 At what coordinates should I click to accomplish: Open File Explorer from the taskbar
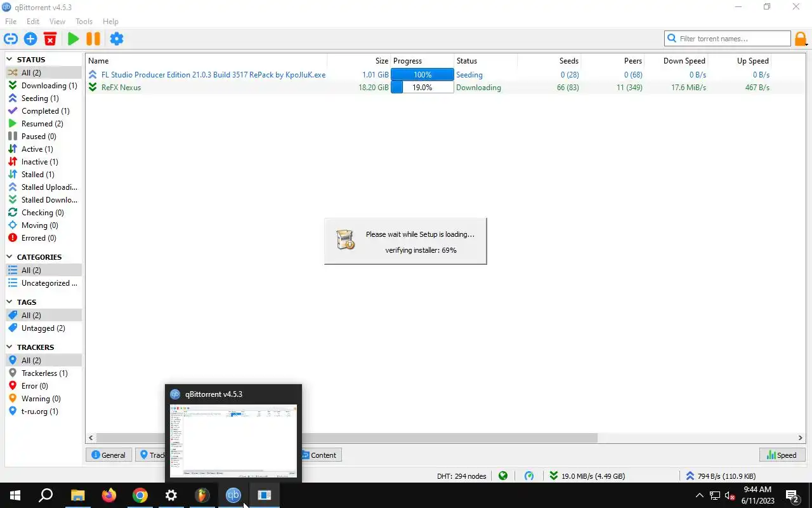coord(77,495)
